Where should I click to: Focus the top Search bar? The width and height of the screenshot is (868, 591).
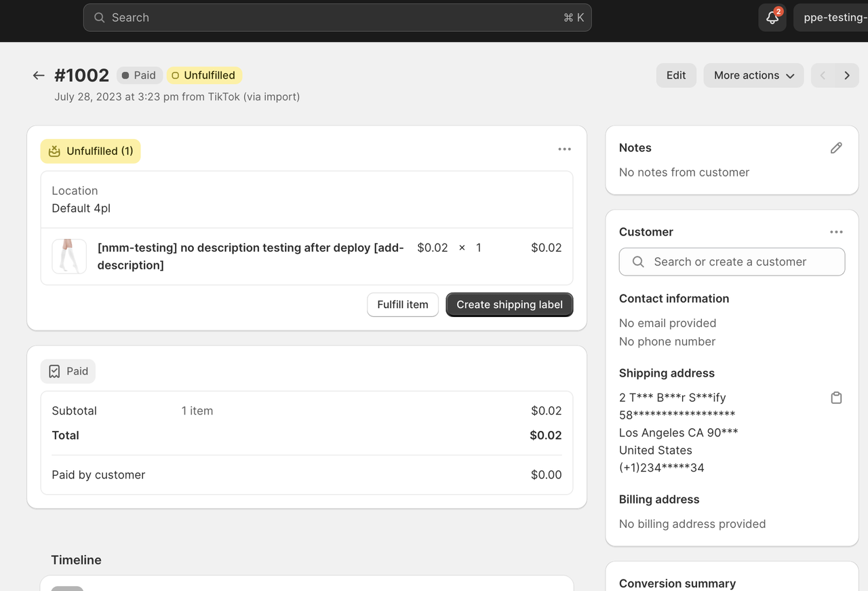tap(337, 18)
